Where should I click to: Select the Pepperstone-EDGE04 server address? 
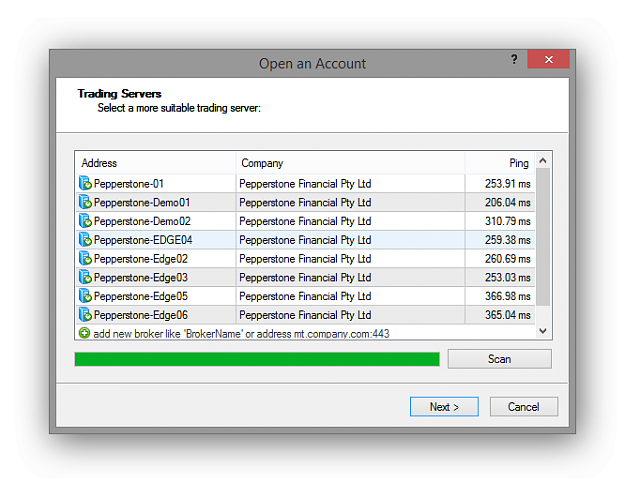(x=143, y=240)
